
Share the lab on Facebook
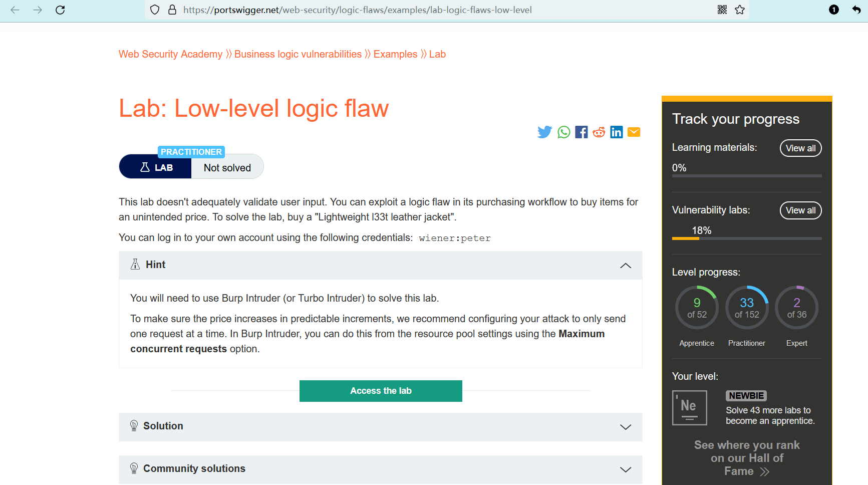582,132
